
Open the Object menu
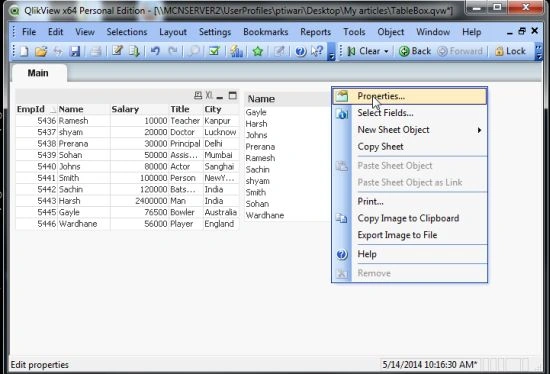(390, 32)
